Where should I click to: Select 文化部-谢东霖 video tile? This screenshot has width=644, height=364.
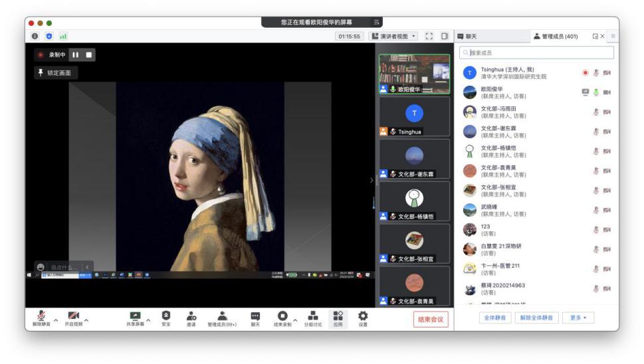(415, 159)
